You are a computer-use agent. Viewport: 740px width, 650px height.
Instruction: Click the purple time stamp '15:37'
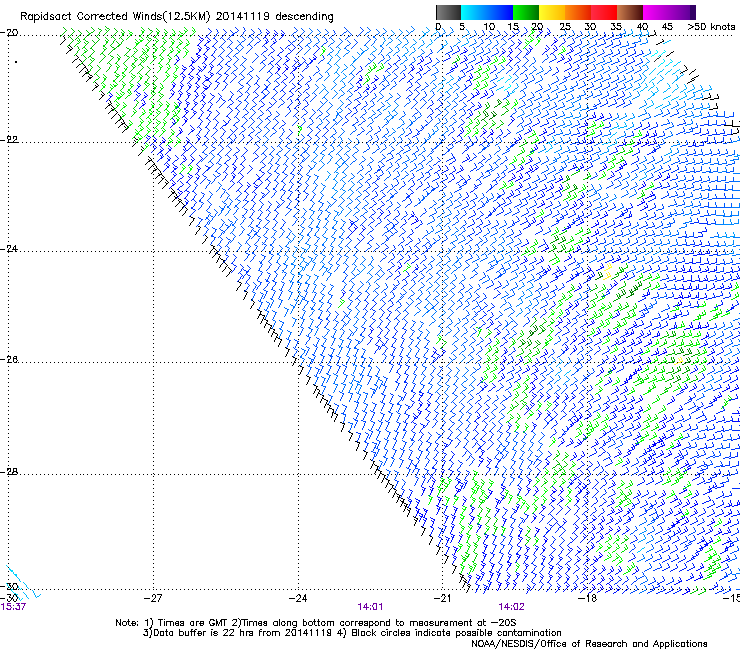[13, 607]
